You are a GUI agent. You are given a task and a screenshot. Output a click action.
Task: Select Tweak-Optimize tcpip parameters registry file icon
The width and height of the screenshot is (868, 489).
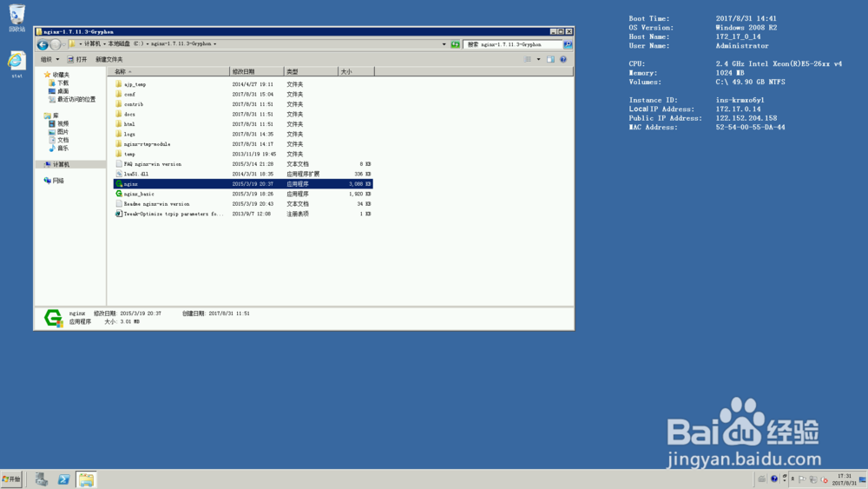[x=118, y=214]
